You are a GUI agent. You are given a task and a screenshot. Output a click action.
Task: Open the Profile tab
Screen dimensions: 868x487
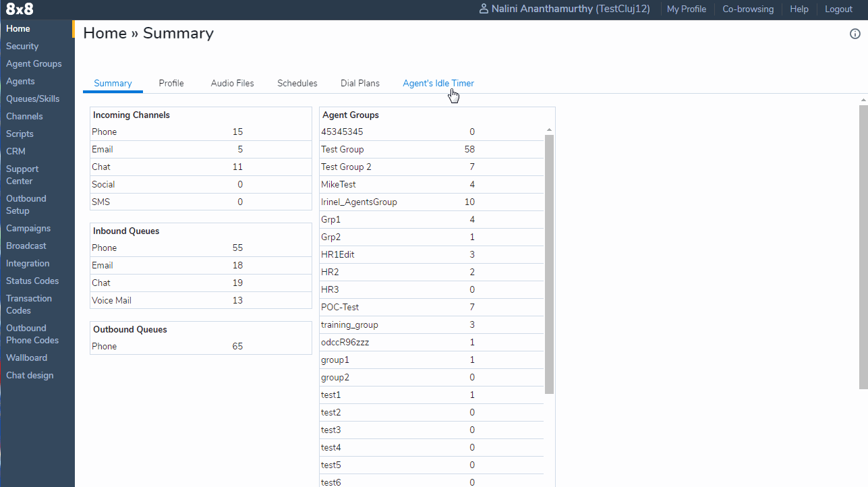tap(171, 84)
